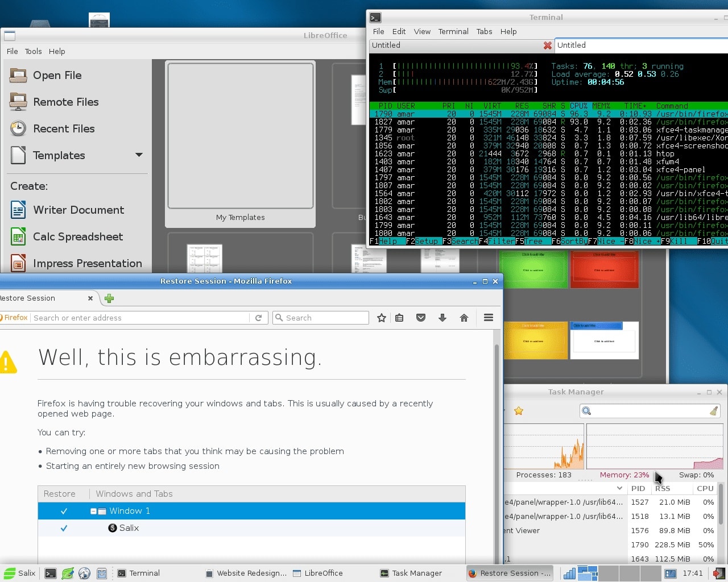Switch to the second Untitled terminal tab
This screenshot has height=582, width=728.
[641, 45]
